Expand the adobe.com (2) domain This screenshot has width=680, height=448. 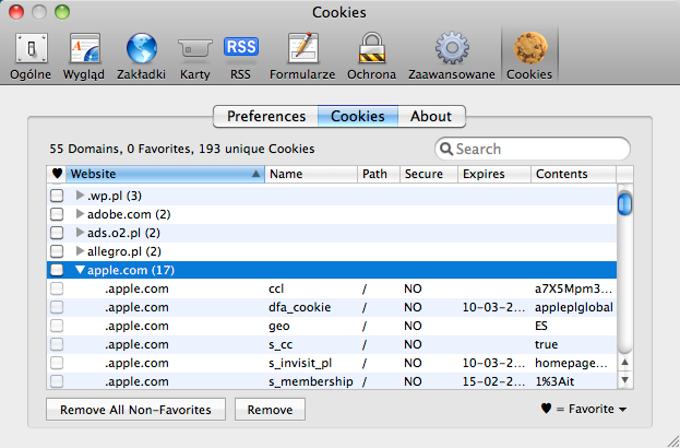pyautogui.click(x=80, y=214)
